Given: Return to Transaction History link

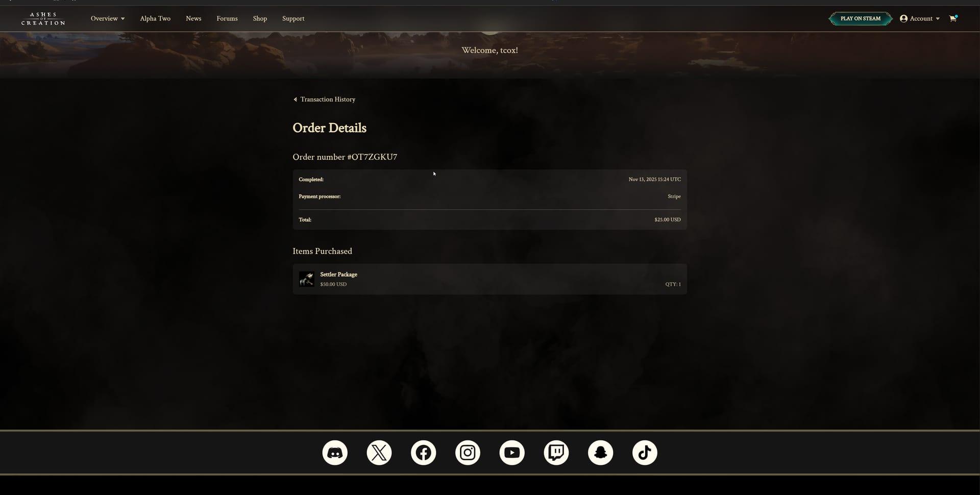Looking at the screenshot, I should (x=328, y=100).
